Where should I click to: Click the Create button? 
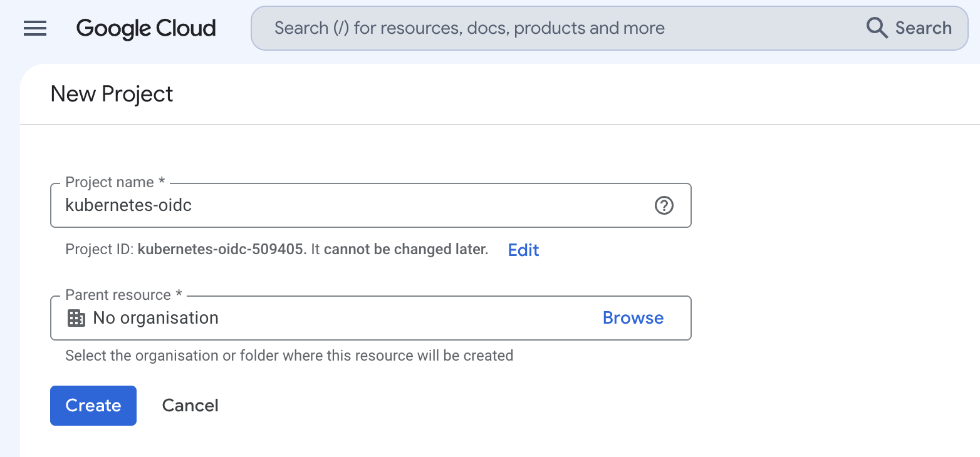93,406
